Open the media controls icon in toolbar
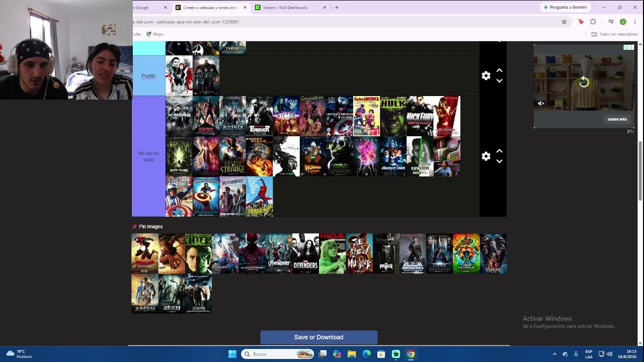The width and height of the screenshot is (644, 362). coord(611,22)
